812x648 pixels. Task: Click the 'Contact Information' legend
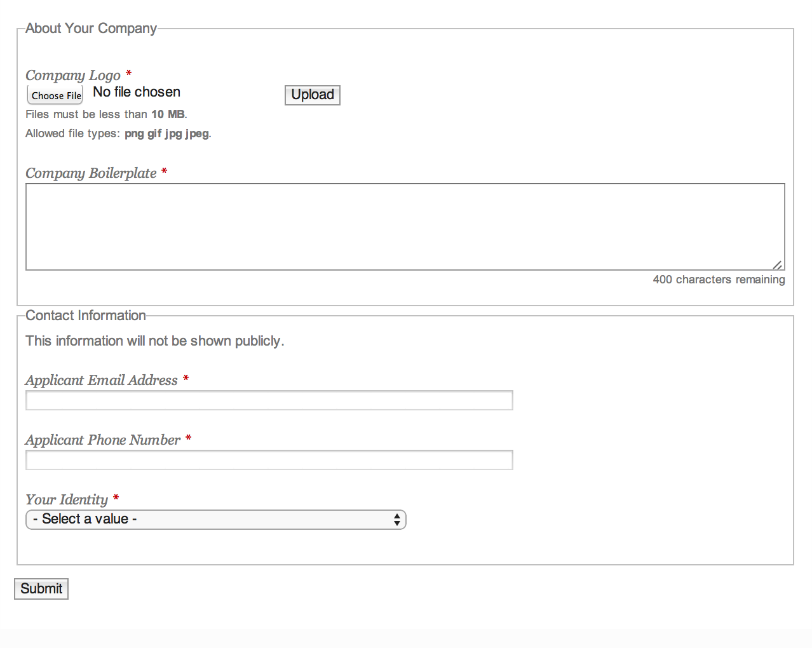(x=86, y=316)
